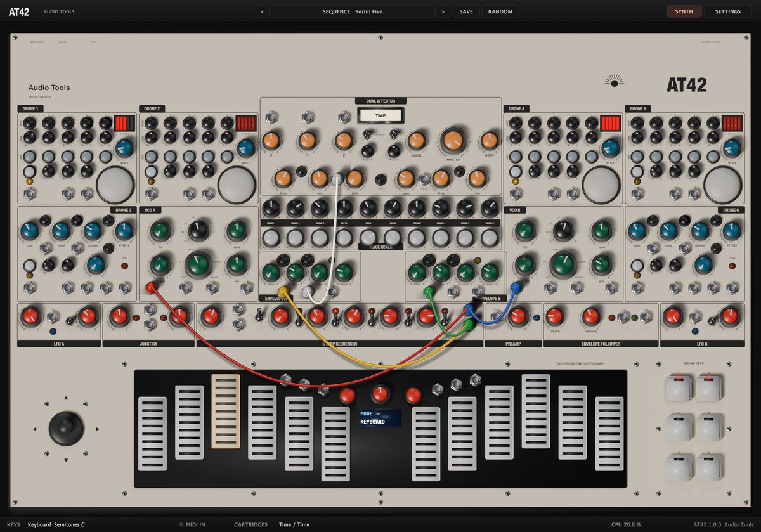
Task: Click the joystick controller at bottom left
Action: click(x=66, y=428)
